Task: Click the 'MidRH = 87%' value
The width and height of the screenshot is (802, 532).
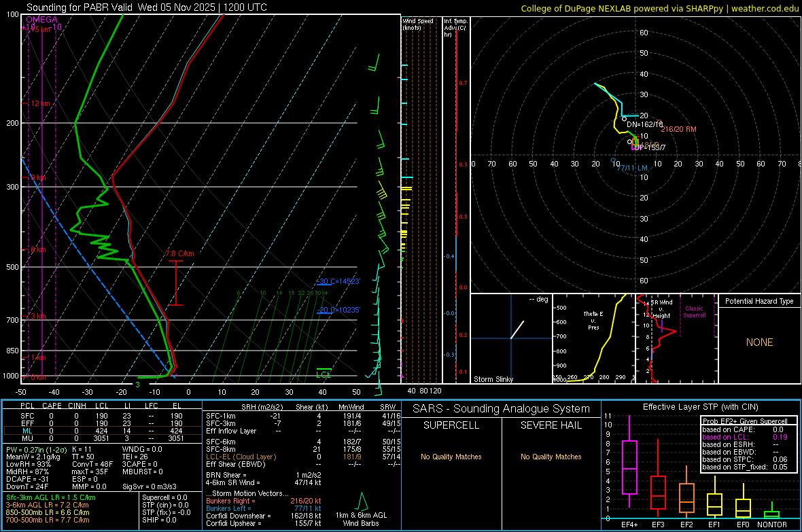Action: pos(28,472)
